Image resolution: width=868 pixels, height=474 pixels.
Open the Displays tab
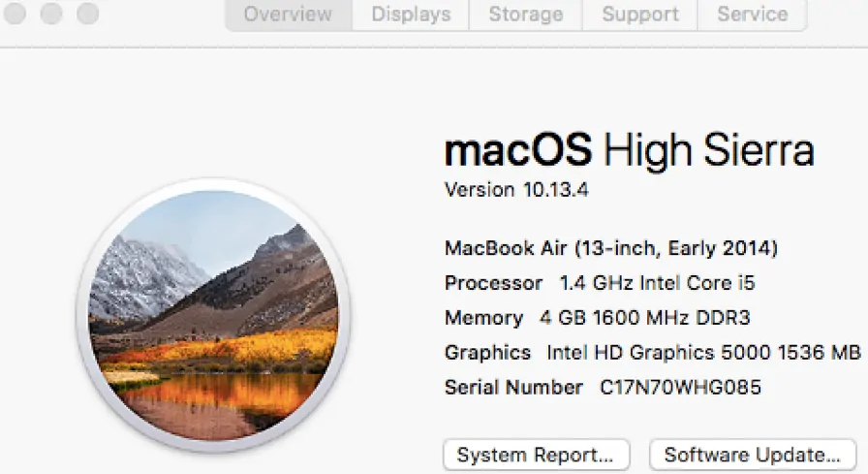click(411, 15)
